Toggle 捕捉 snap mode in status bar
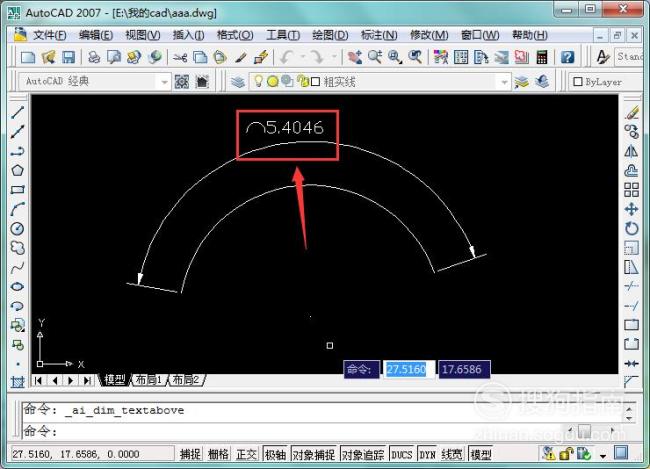The image size is (650, 469). [x=190, y=454]
